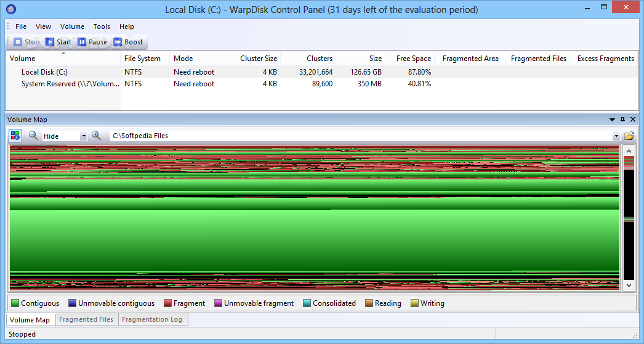Open the Help menu
Image resolution: width=644 pixels, height=344 pixels.
126,27
